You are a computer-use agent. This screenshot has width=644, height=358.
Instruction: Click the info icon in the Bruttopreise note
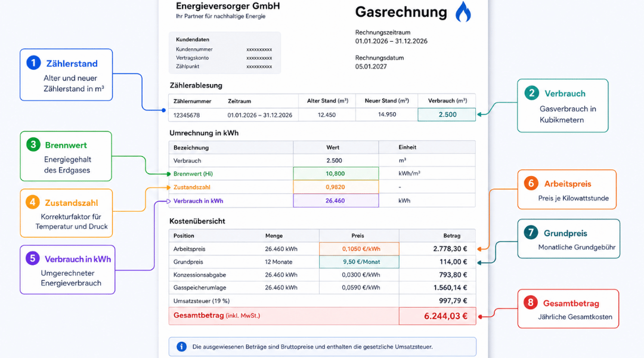(x=181, y=347)
